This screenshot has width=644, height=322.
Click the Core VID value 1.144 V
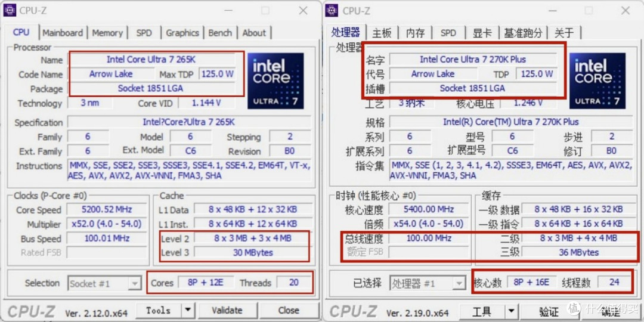[x=206, y=103]
